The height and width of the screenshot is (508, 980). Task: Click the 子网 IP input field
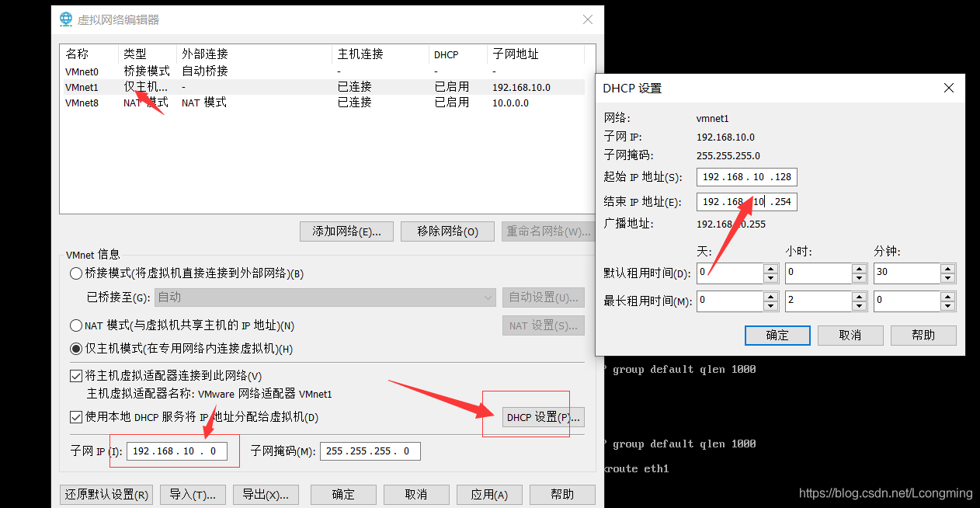[x=177, y=451]
